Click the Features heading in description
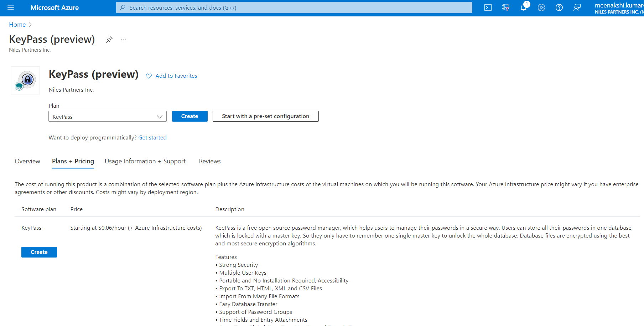 pos(226,257)
